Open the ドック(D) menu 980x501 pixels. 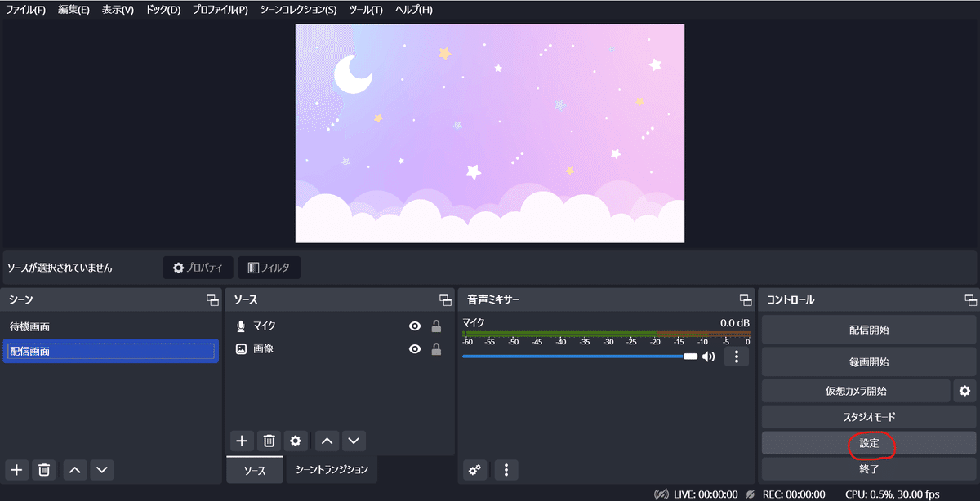[x=163, y=10]
